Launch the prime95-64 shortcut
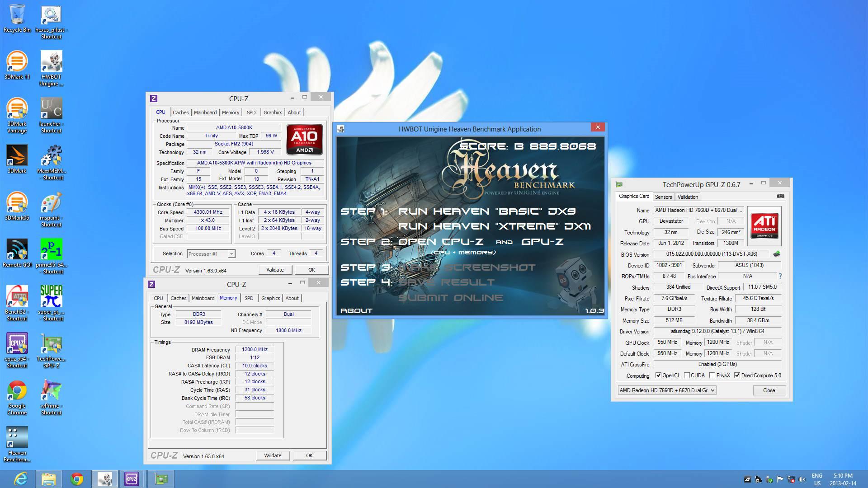868x488 pixels. tap(51, 256)
